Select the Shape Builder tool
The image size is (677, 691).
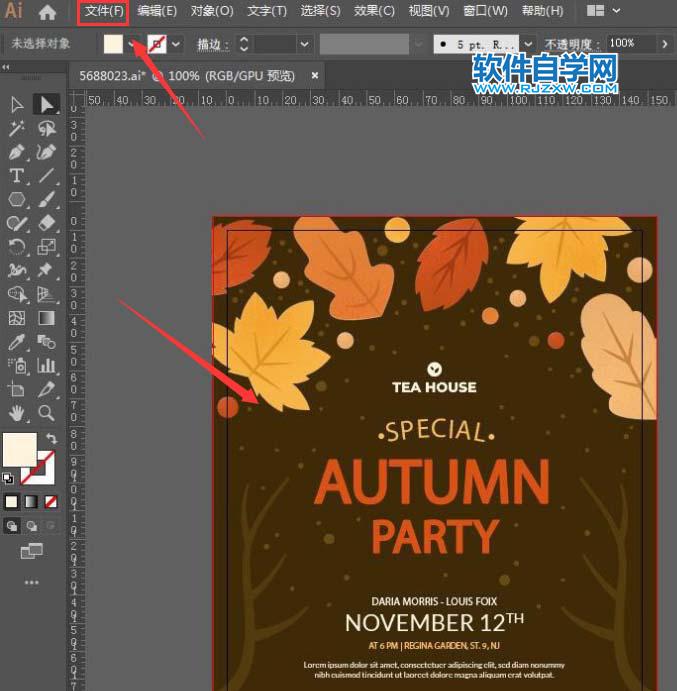pyautogui.click(x=17, y=294)
